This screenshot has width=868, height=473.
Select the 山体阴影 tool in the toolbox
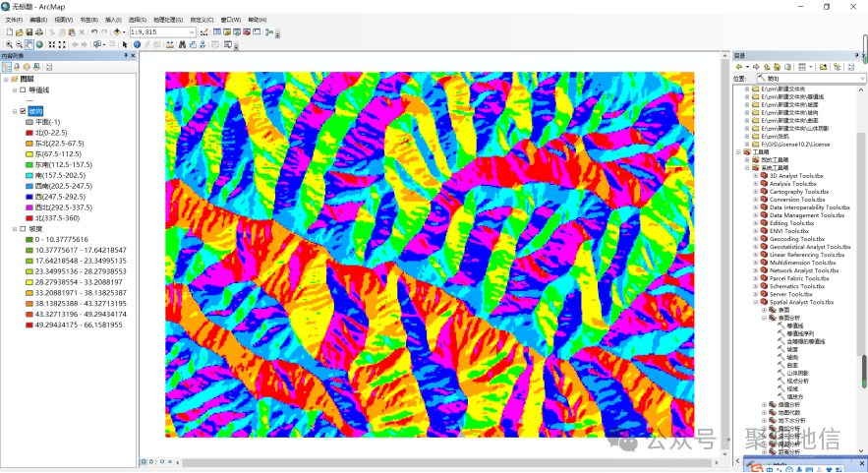[x=797, y=373]
